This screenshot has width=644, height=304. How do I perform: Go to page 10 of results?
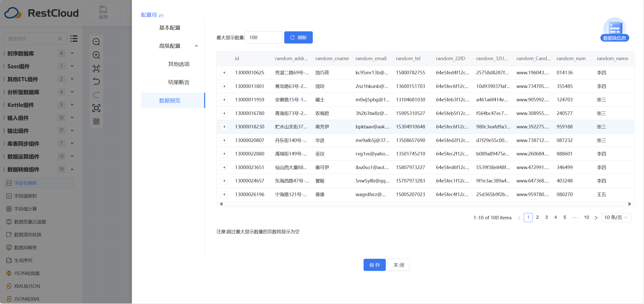586,217
